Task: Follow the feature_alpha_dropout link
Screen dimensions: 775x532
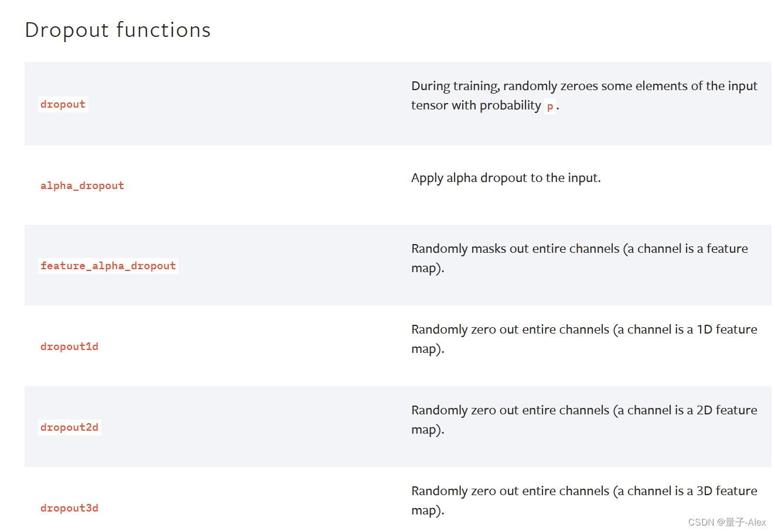Action: point(108,266)
